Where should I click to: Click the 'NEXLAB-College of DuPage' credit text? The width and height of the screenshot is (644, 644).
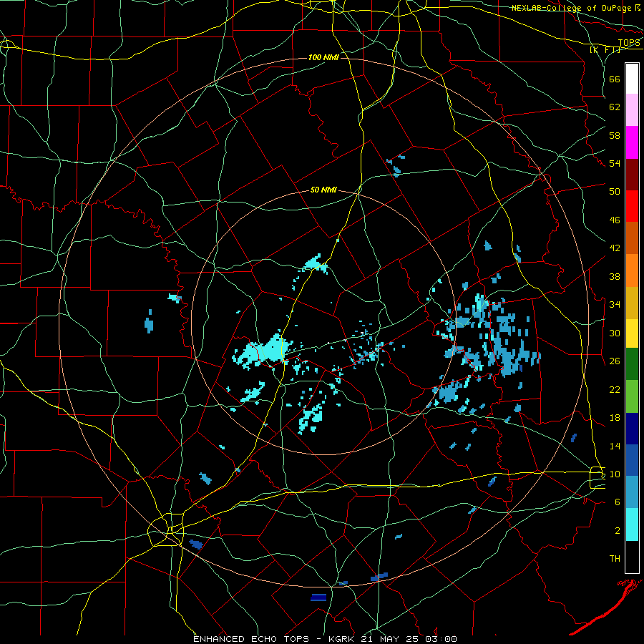click(x=572, y=8)
